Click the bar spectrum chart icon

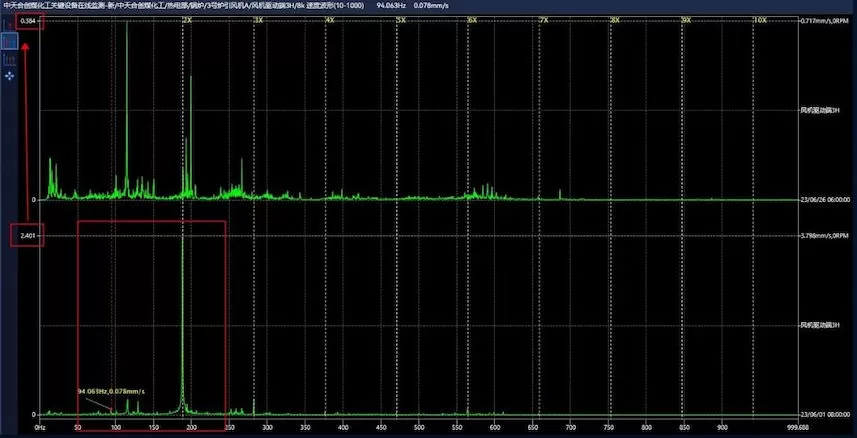(11, 58)
